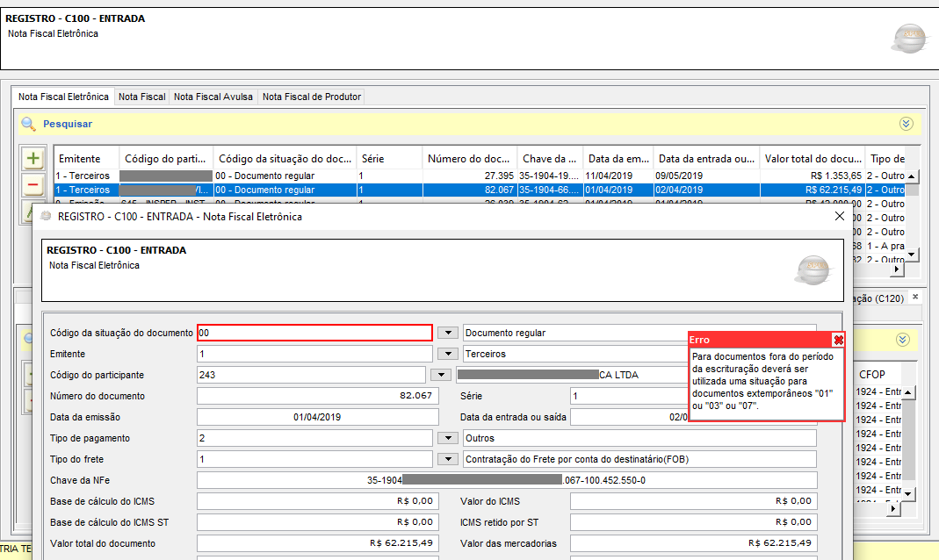Screen dimensions: 939x560
Task: Open the Código do participante dropdown
Action: point(442,375)
